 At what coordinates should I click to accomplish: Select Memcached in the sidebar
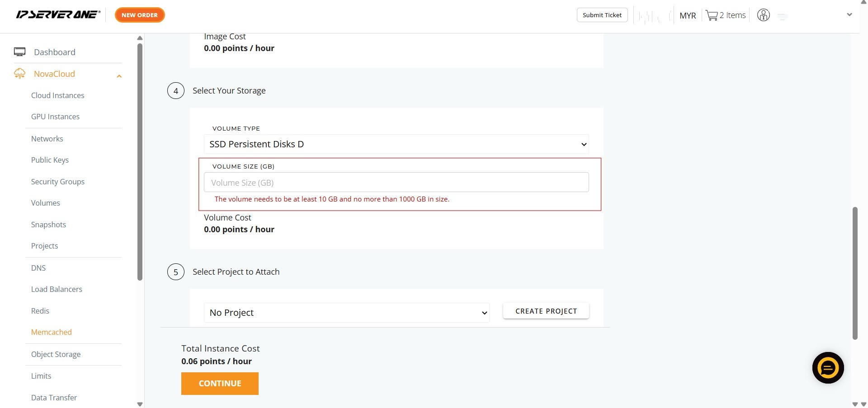click(x=52, y=332)
